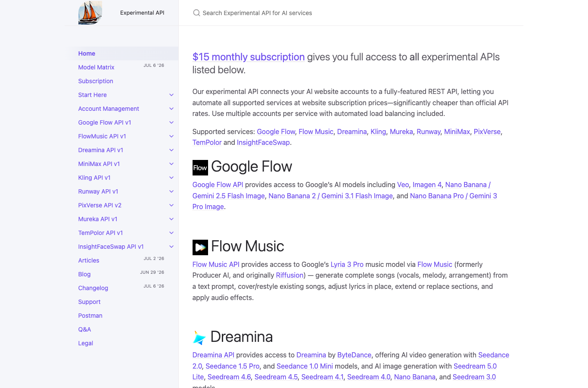
Task: Open Model Matrix sidebar item
Action: click(x=96, y=67)
